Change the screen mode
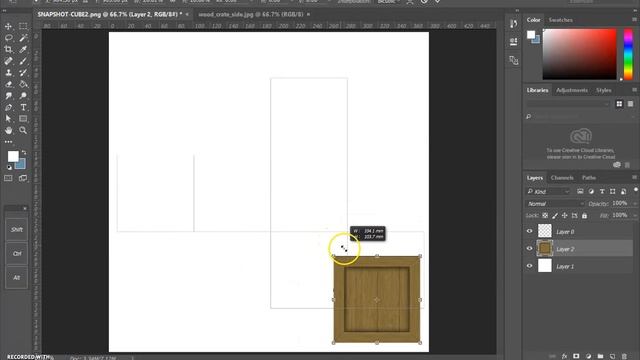 coord(23,178)
